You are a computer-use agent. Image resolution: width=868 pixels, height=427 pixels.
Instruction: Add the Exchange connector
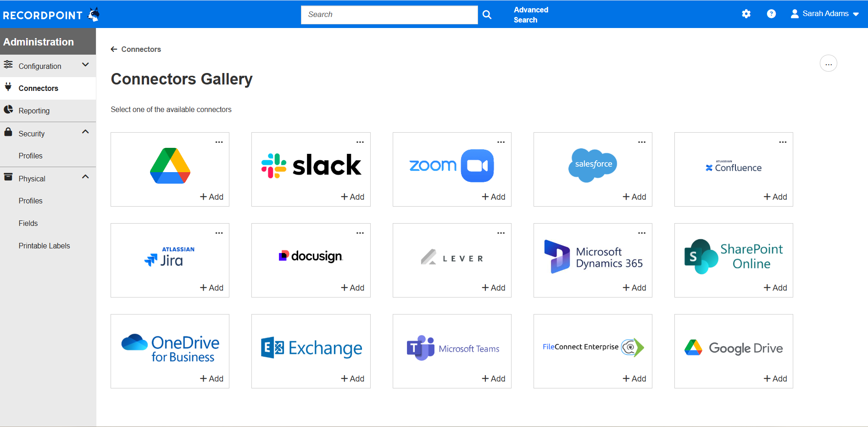tap(352, 379)
